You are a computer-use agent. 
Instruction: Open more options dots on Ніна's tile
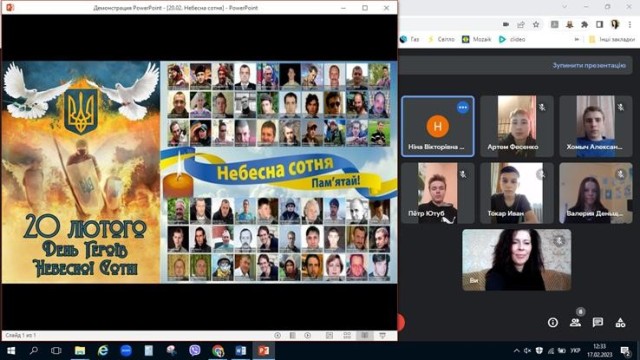[462, 107]
